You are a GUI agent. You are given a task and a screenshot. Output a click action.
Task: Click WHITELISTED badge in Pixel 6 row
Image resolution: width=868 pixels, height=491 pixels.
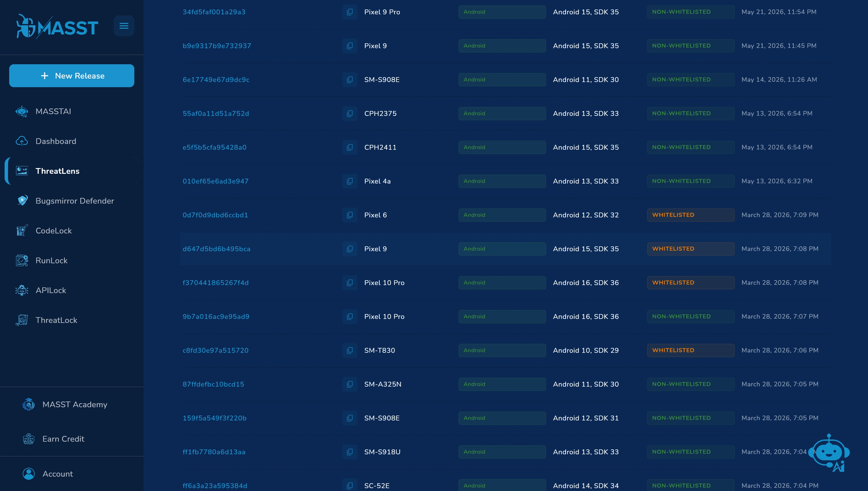[x=691, y=215]
